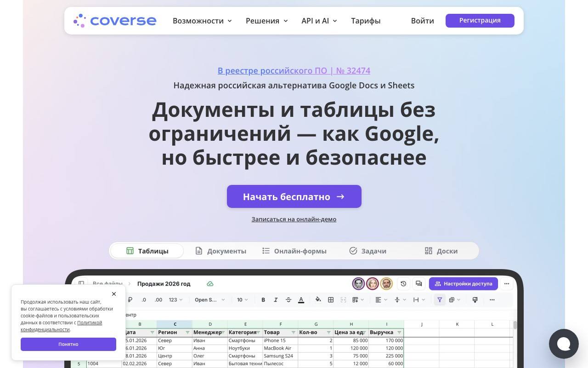Open the chat widget bubble

point(564,344)
